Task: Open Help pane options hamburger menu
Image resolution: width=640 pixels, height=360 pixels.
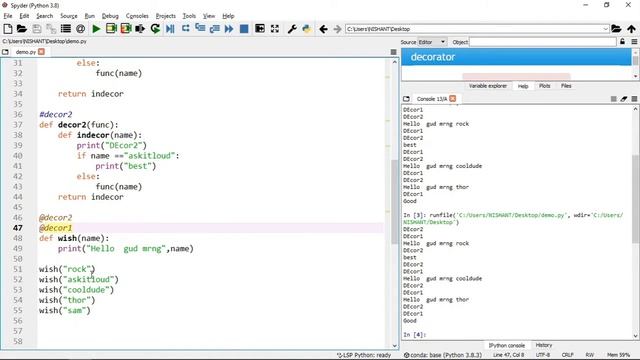Action: tap(634, 42)
